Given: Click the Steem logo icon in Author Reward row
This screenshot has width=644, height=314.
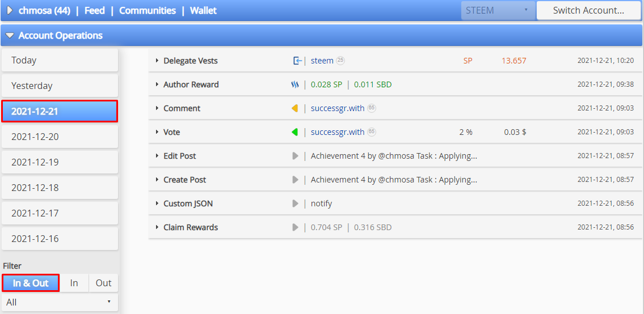Looking at the screenshot, I should click(295, 84).
